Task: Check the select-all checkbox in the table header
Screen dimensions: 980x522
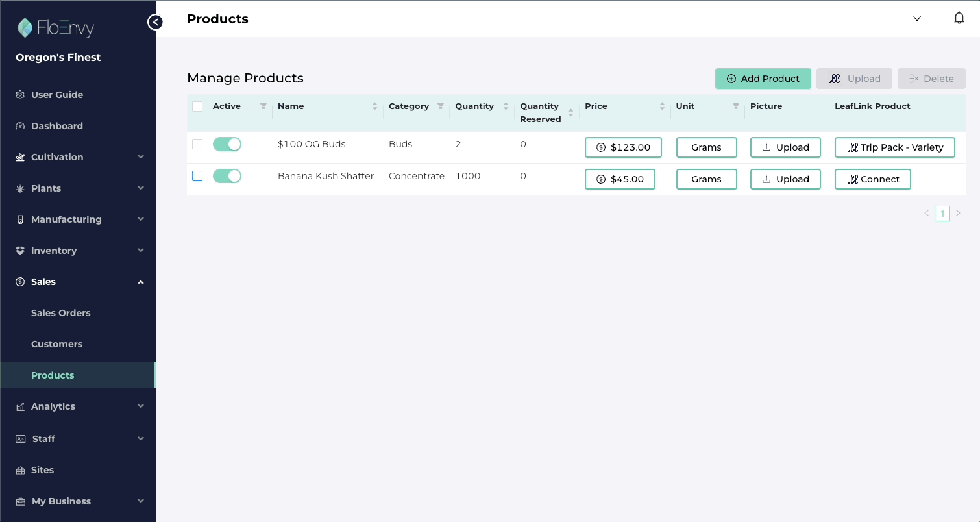Action: click(197, 106)
